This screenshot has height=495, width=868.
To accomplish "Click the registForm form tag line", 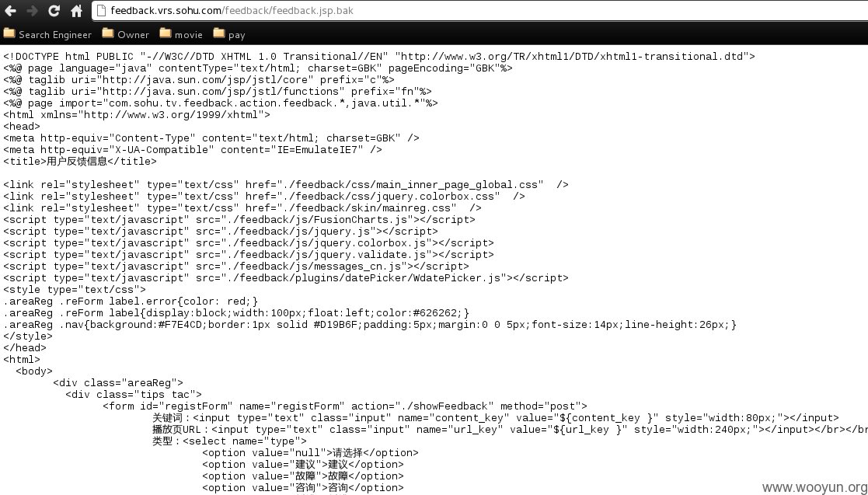I will 345,406.
